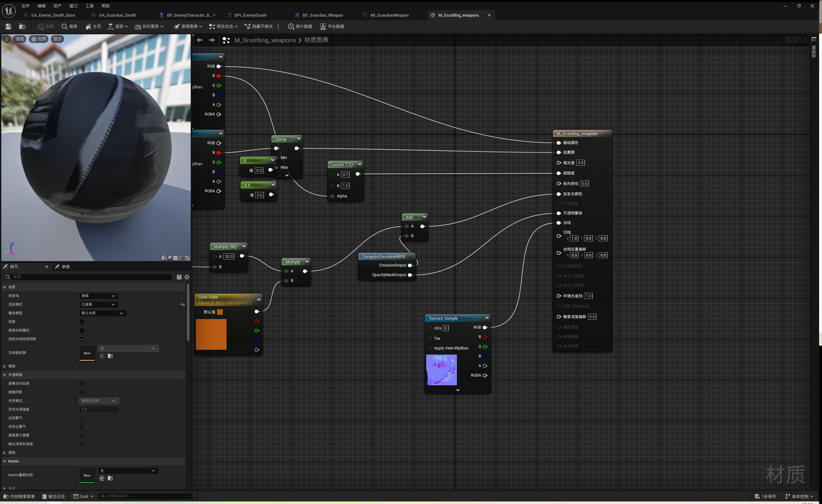The height and width of the screenshot is (504, 822).
Task: Collapse the Translucency (半透明度) section
Action: pyautogui.click(x=5, y=375)
